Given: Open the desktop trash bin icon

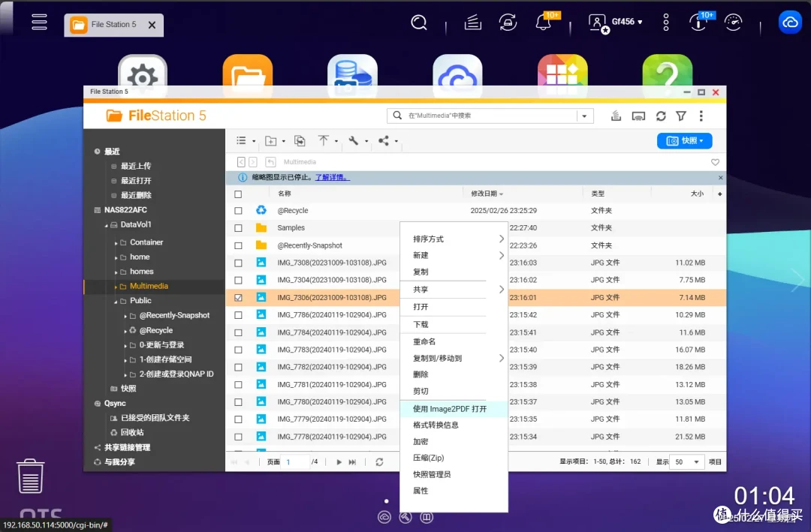Looking at the screenshot, I should (31, 476).
